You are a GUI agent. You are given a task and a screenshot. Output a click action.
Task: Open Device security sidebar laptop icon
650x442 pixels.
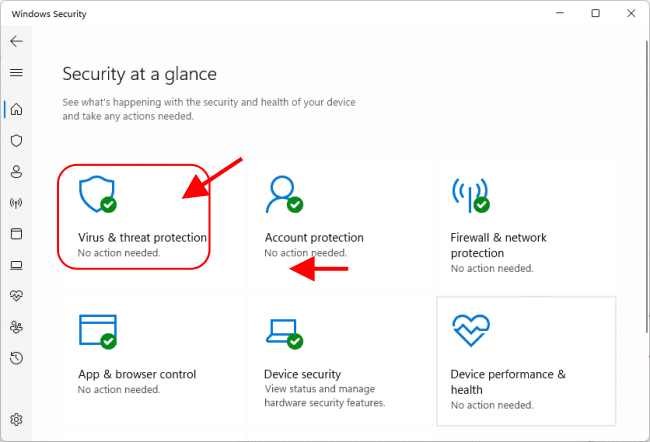click(16, 265)
